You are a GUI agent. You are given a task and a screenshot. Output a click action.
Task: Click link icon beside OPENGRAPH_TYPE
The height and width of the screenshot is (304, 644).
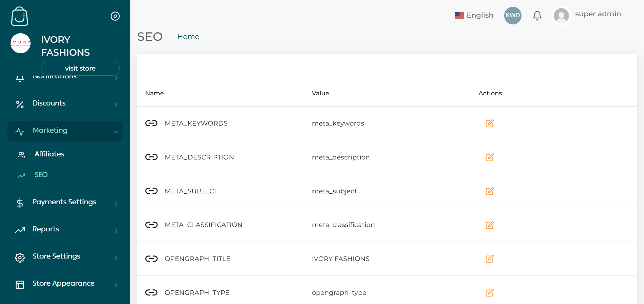(x=151, y=292)
